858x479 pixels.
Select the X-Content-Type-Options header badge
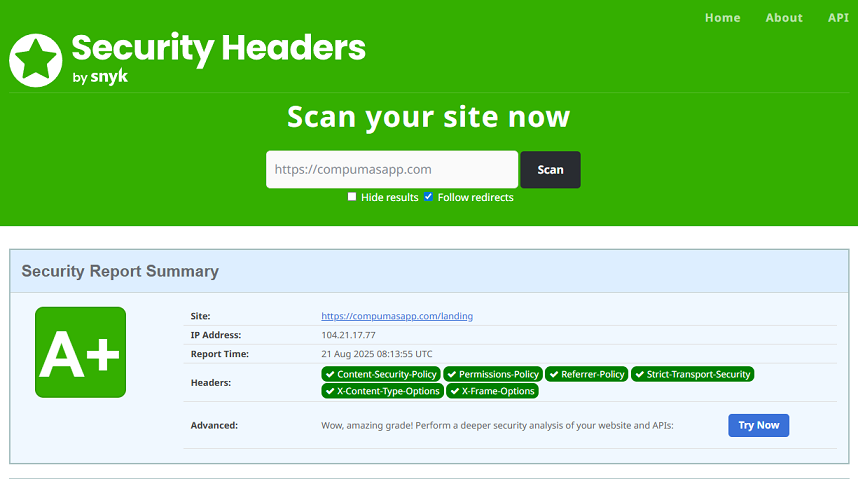click(381, 391)
